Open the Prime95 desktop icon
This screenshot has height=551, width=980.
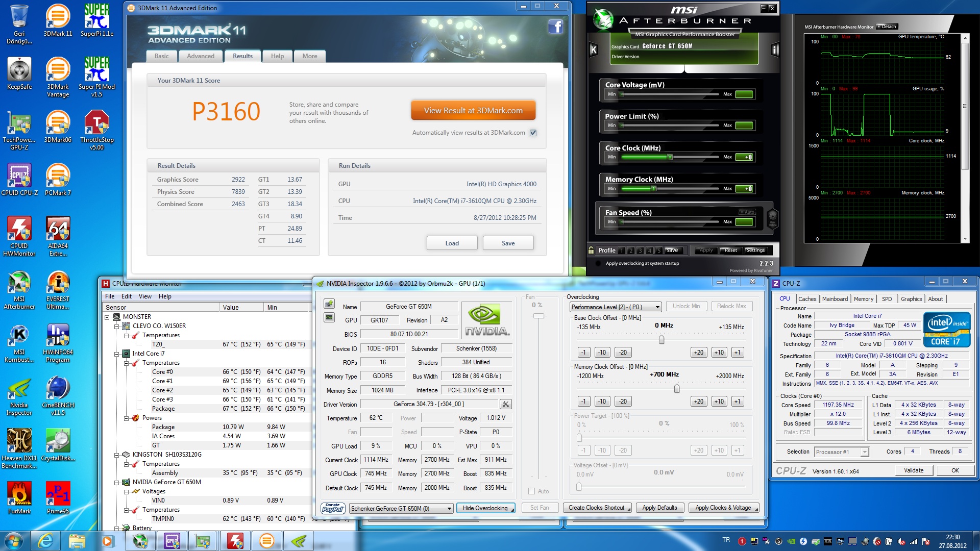point(58,498)
